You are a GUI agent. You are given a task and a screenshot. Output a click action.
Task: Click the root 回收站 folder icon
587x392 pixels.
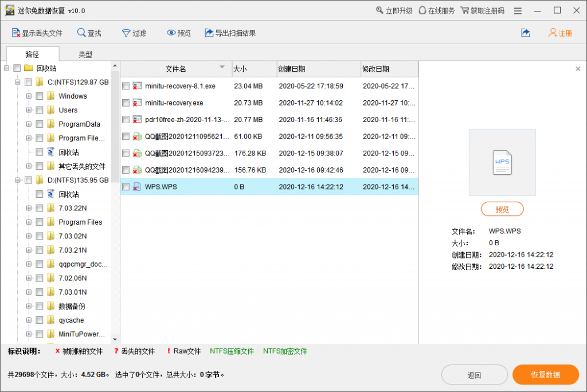(x=29, y=68)
